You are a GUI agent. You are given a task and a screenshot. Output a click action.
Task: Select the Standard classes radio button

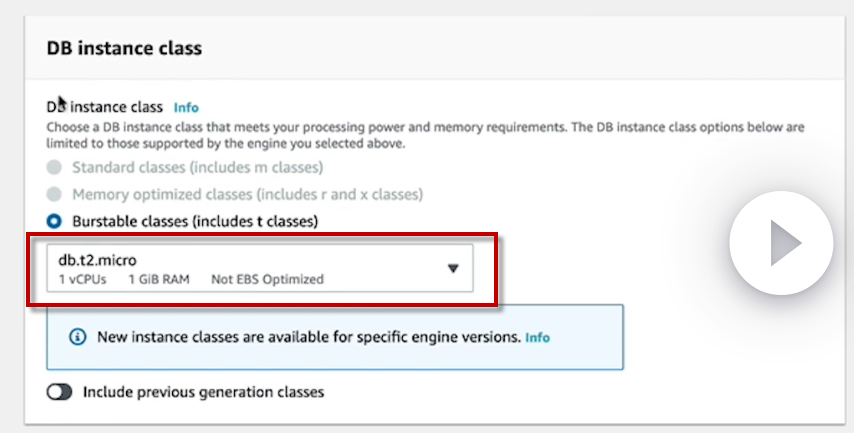(53, 167)
